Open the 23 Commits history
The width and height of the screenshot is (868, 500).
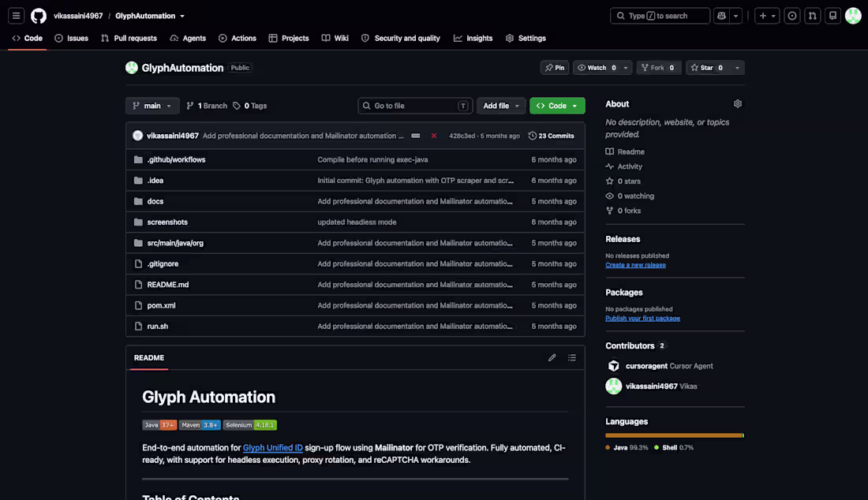[552, 136]
